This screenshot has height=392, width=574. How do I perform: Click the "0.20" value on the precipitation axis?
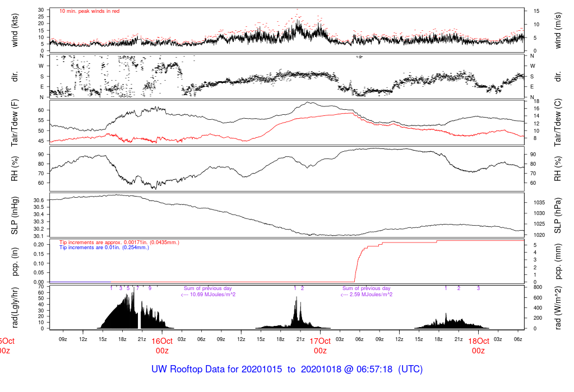(39, 245)
